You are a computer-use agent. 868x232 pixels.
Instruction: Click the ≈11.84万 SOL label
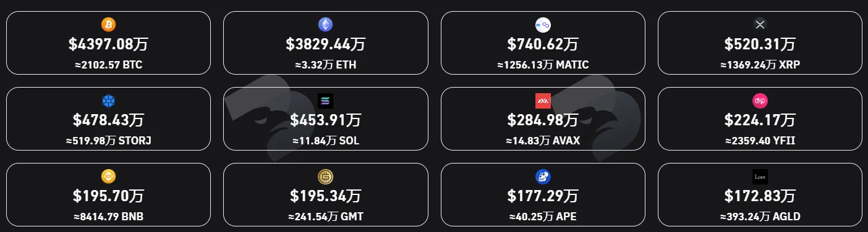325,141
